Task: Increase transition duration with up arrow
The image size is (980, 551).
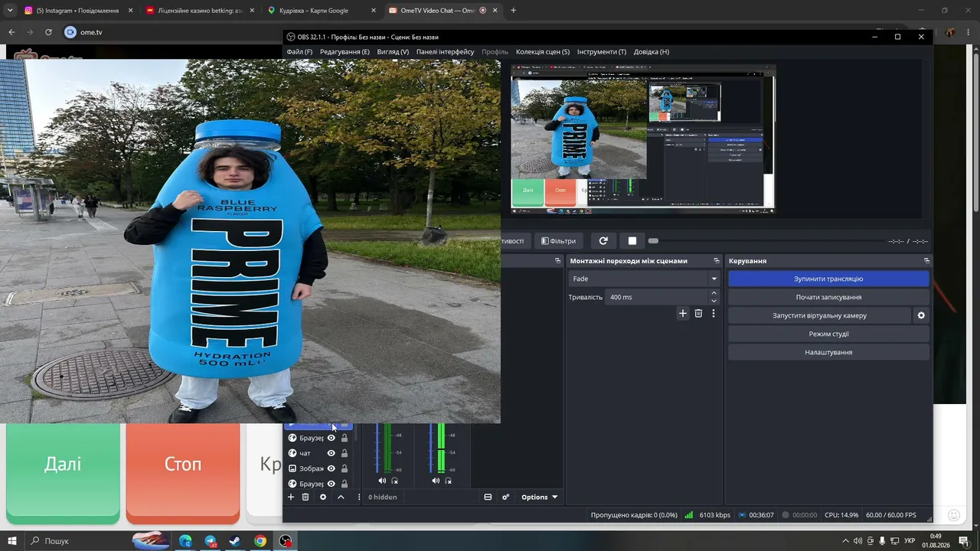Action: 714,293
